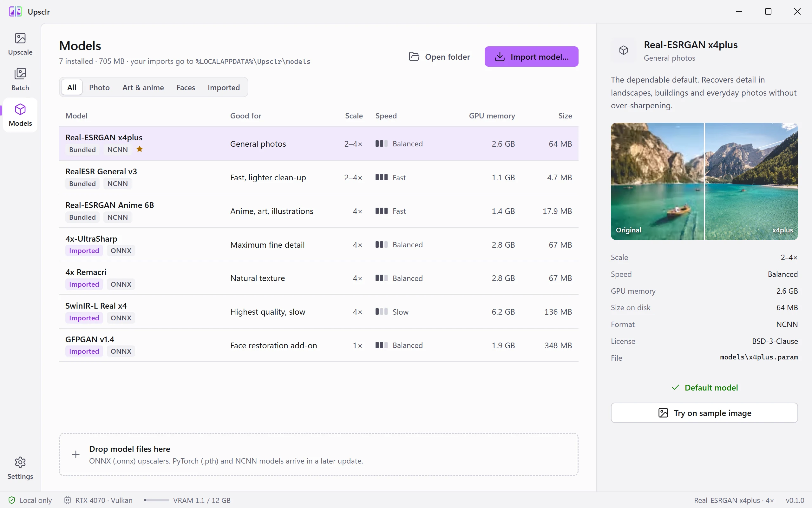
Task: Go to Batch page in sidebar
Action: [x=20, y=80]
